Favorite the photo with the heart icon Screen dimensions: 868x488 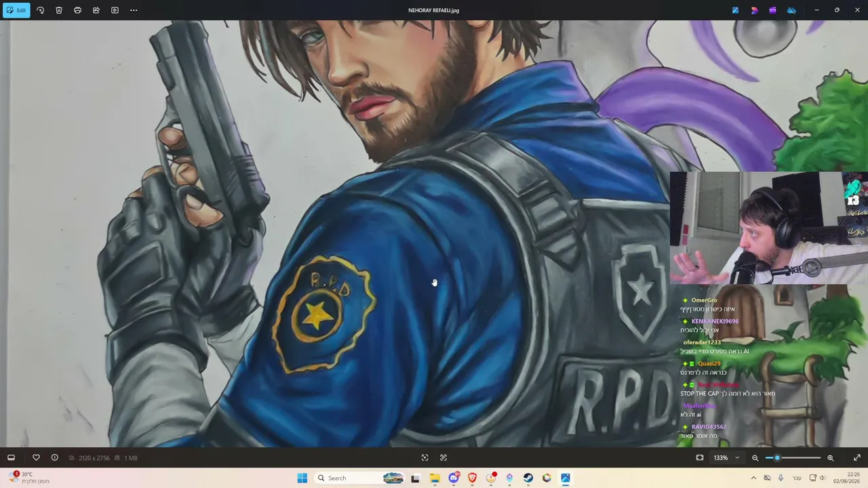(36, 457)
